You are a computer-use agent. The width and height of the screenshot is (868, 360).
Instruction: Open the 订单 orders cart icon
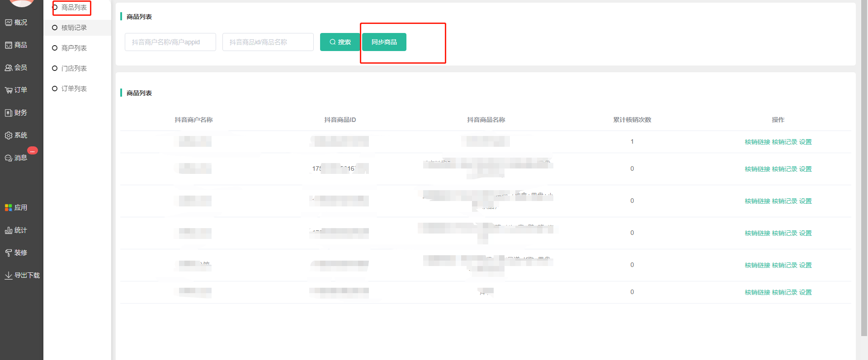[9, 90]
